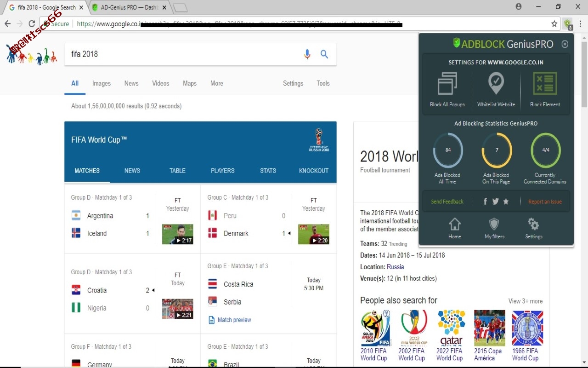Select the KNOCKOUT tab in World Cup card
The height and width of the screenshot is (368, 588).
[314, 171]
